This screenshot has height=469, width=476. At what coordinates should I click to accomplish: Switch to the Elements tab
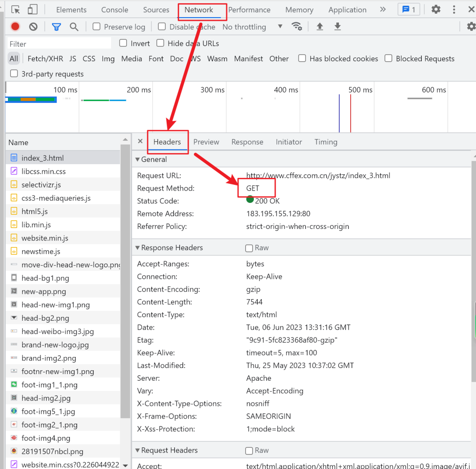tap(71, 10)
